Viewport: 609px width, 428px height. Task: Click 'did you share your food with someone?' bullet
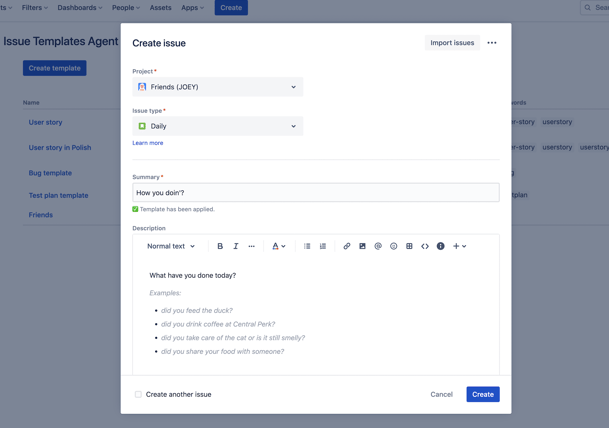click(x=223, y=351)
